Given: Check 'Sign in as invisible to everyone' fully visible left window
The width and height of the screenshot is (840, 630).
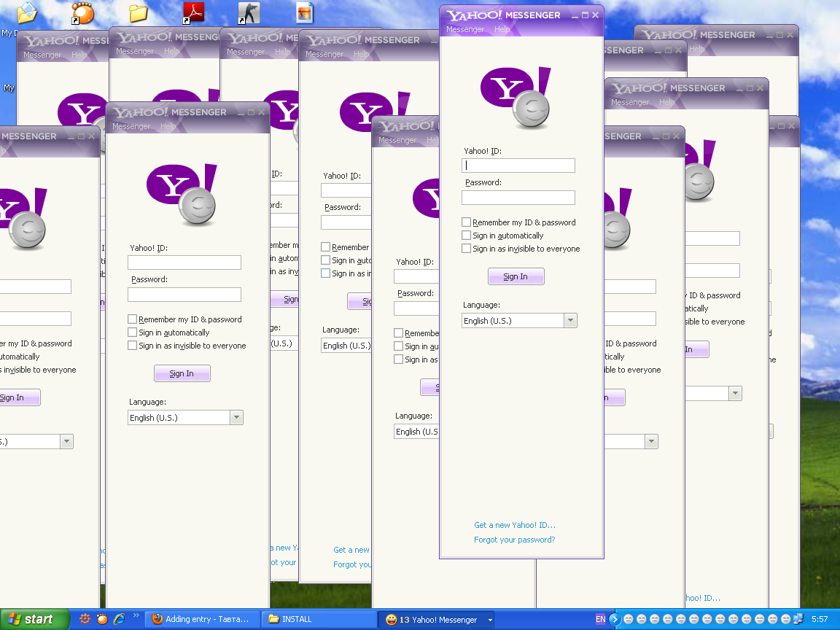Looking at the screenshot, I should tap(132, 345).
